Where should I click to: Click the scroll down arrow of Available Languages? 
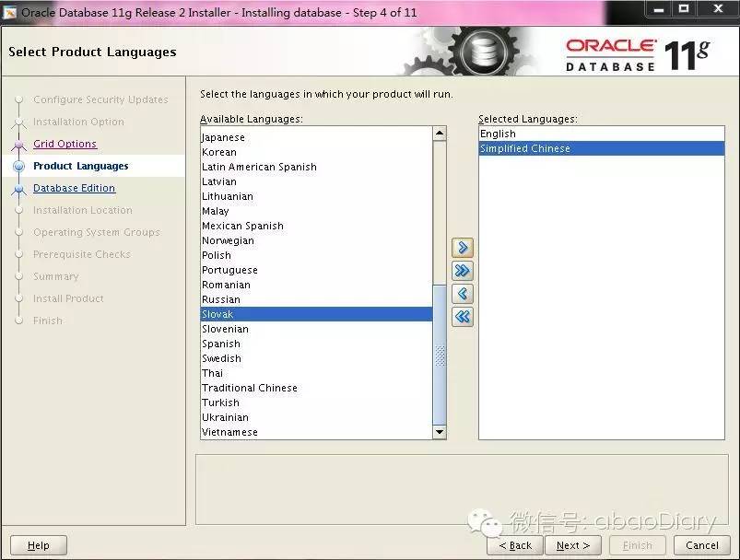tap(440, 432)
